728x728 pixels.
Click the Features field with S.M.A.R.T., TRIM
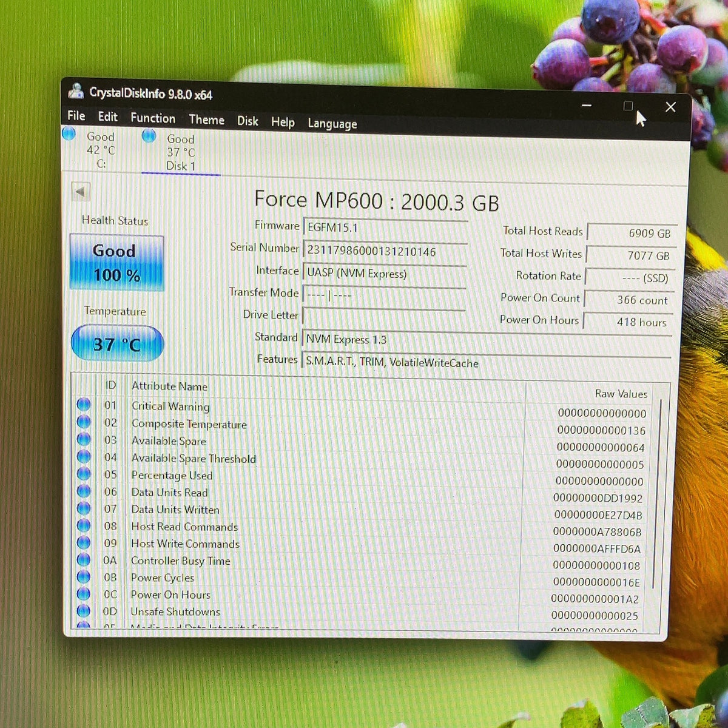[x=486, y=362]
